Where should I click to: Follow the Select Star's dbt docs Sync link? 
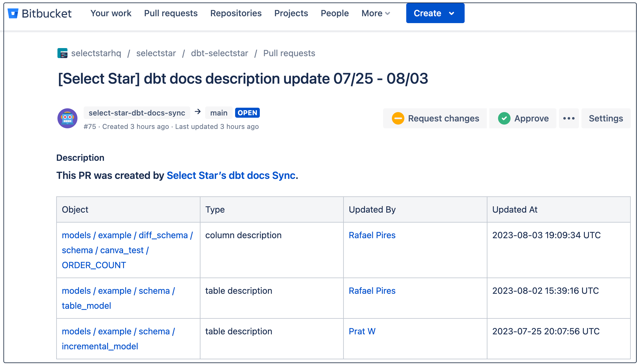click(x=231, y=175)
